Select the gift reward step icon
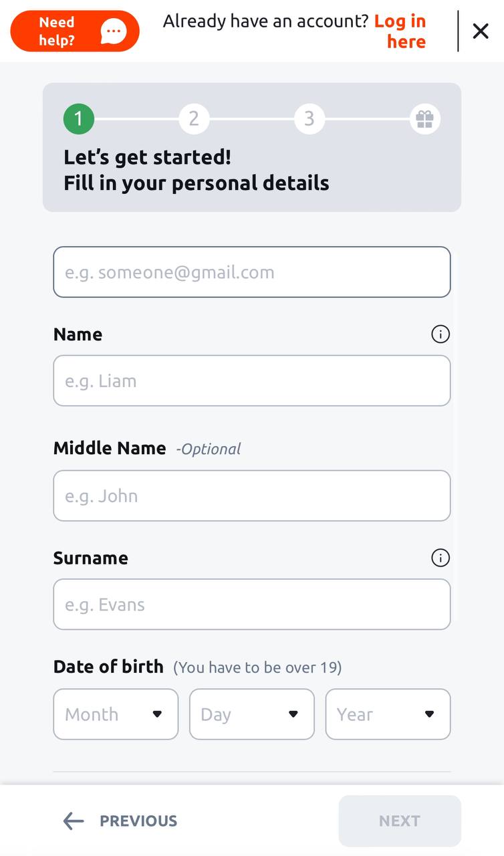504x856 pixels. [x=425, y=119]
